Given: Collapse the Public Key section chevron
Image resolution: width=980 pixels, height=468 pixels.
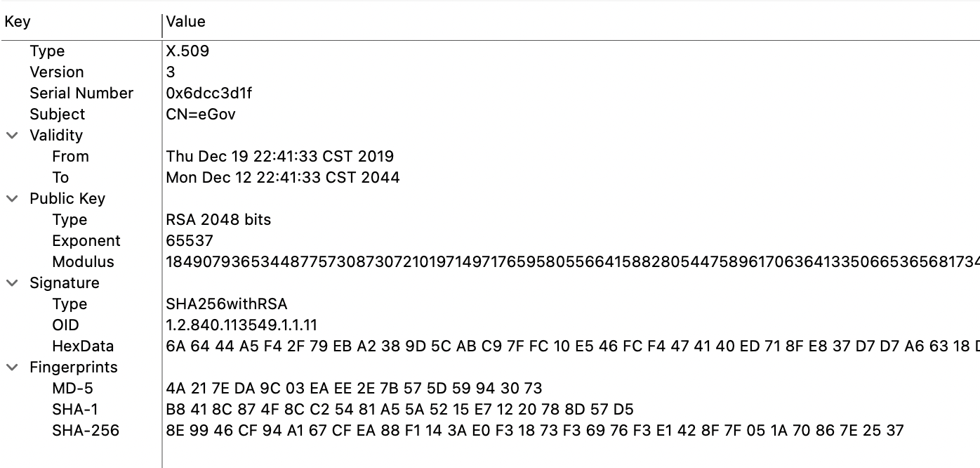Looking at the screenshot, I should pyautogui.click(x=12, y=199).
